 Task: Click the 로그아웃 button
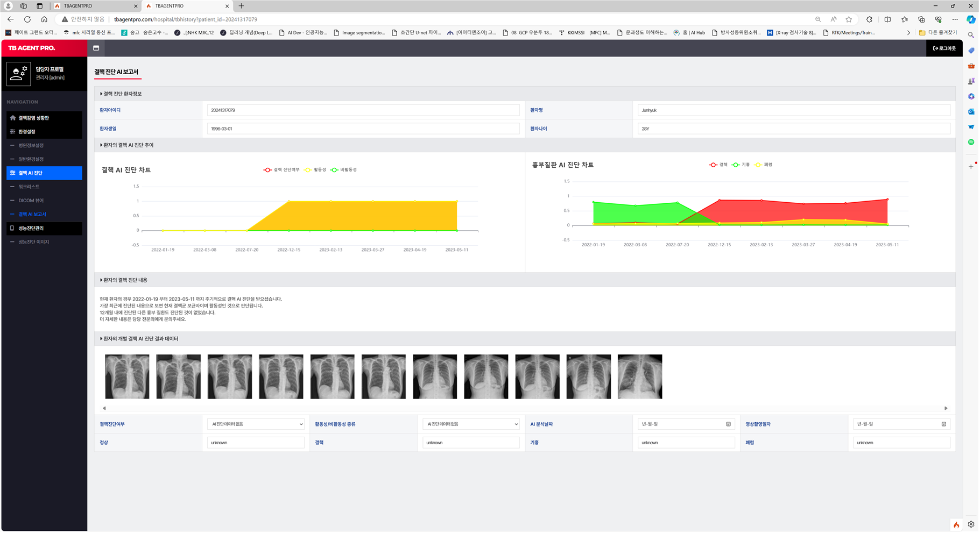coord(944,48)
